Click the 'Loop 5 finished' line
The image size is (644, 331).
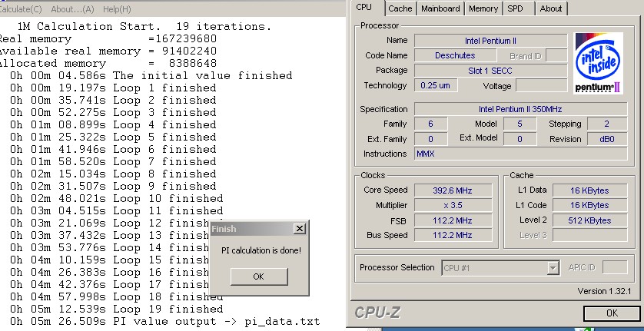(113, 137)
